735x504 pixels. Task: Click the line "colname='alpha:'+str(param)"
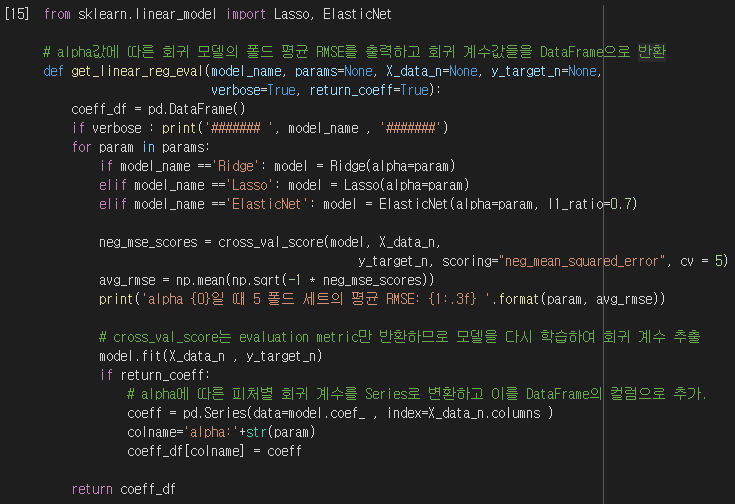click(x=221, y=432)
